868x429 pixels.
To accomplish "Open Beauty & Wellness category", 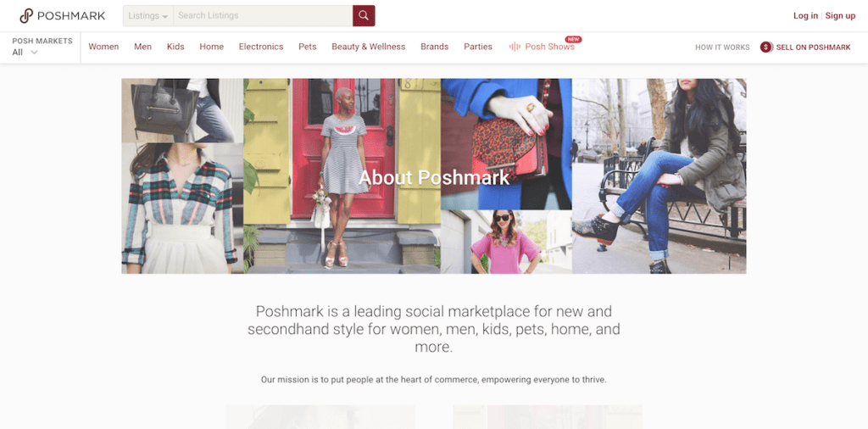I will (368, 47).
